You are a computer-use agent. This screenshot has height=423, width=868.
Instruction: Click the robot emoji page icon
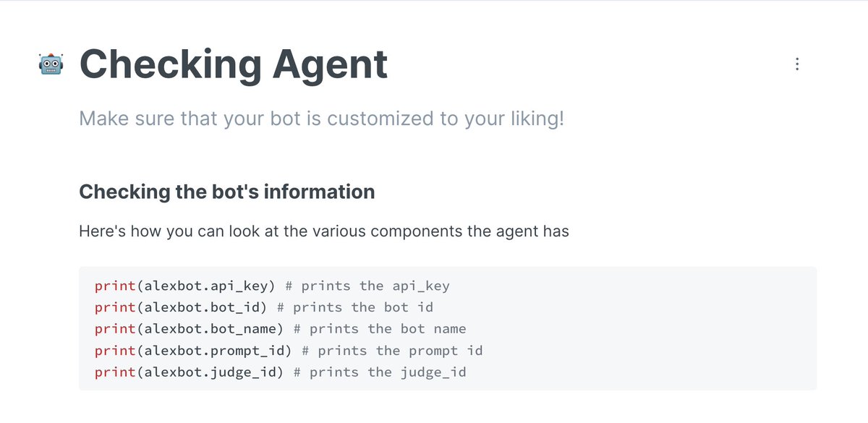pos(51,65)
